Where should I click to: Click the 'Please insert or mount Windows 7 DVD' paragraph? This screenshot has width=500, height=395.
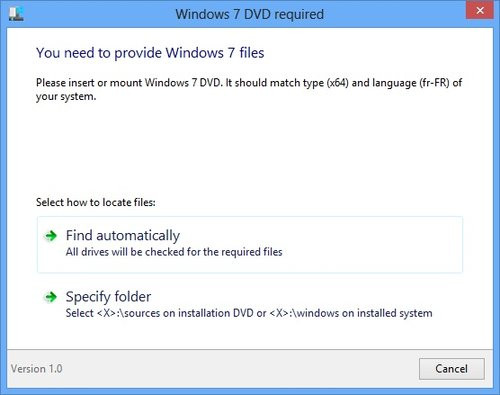[249, 89]
